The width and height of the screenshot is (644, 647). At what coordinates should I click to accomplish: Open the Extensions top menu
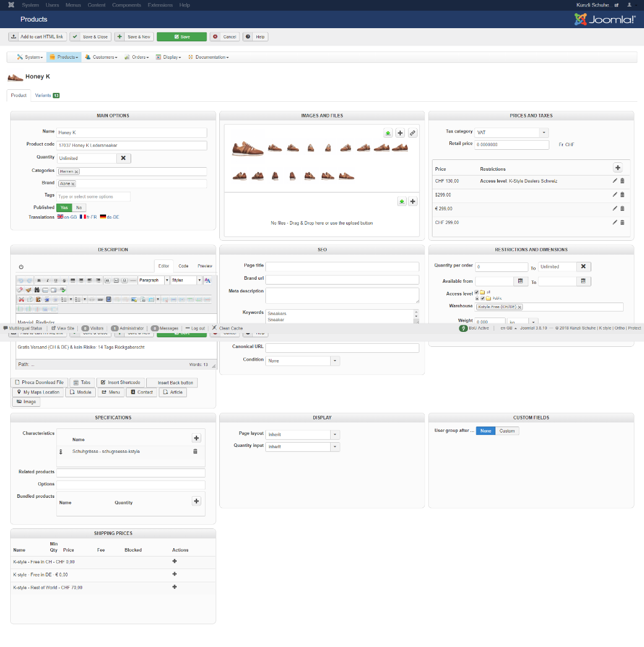[160, 5]
